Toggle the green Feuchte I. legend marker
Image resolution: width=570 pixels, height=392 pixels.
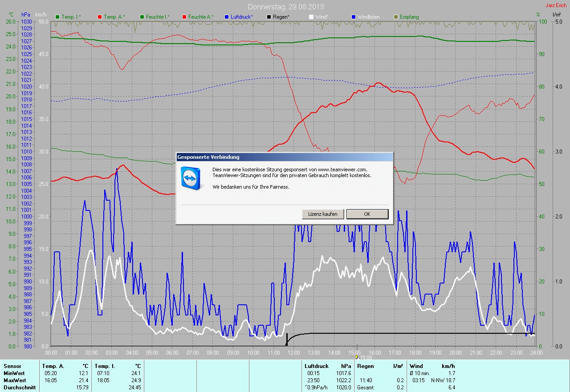click(142, 17)
